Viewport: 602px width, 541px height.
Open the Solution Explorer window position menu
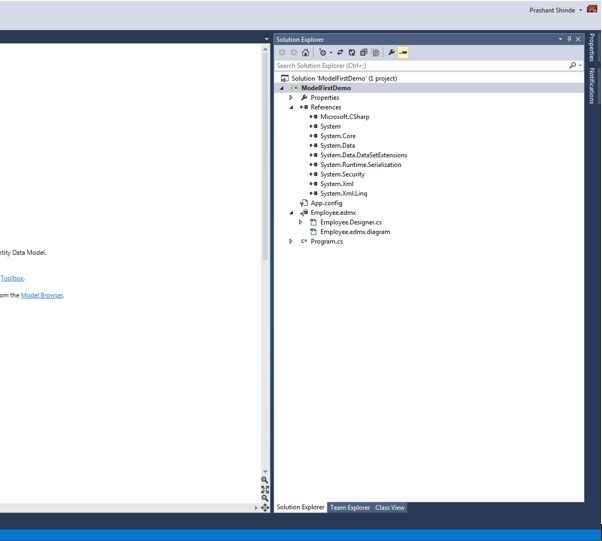click(x=560, y=39)
